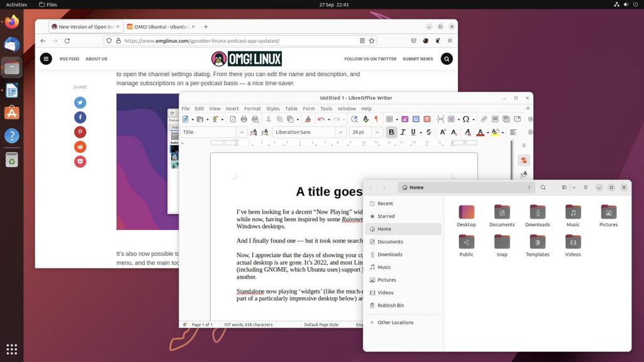This screenshot has height=362, width=644.
Task: Click Firefox URL address bar
Action: [240, 41]
